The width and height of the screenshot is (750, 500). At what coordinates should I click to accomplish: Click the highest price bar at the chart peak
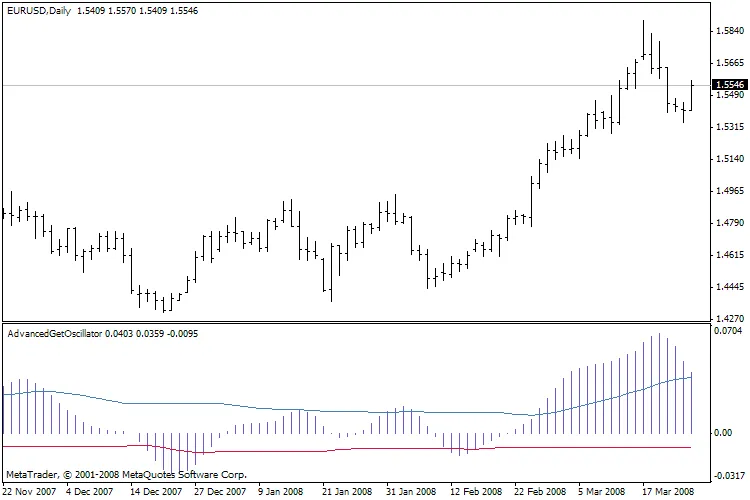click(x=644, y=40)
